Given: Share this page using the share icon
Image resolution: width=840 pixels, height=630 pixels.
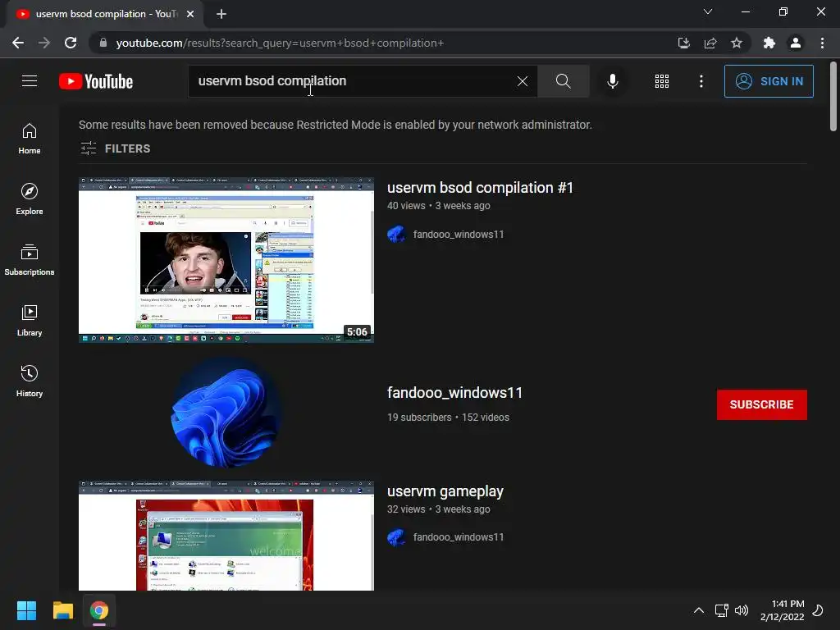Looking at the screenshot, I should click(710, 43).
